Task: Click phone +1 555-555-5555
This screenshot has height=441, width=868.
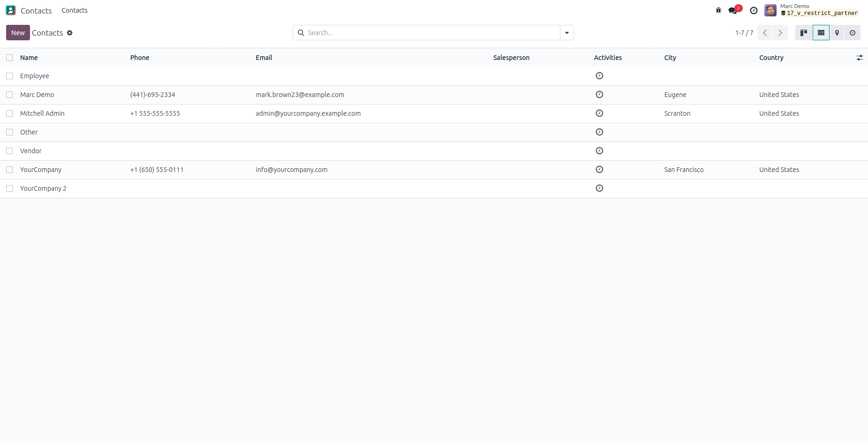Action: 155,113
